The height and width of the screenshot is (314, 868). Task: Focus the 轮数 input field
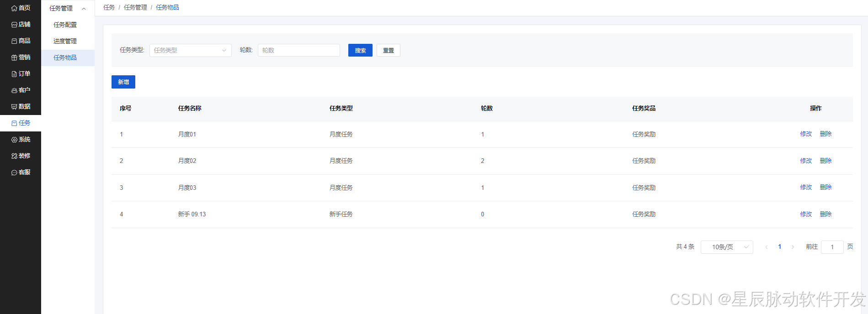[x=299, y=50]
